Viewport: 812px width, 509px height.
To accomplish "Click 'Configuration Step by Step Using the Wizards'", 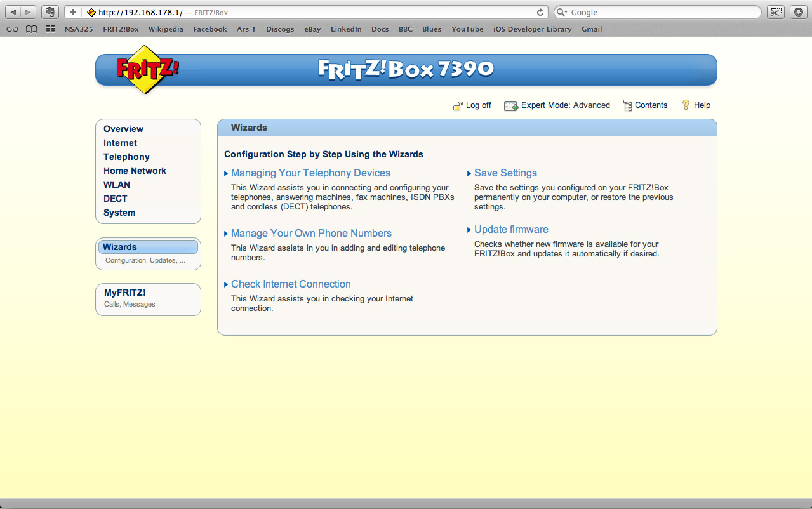I will pyautogui.click(x=324, y=154).
